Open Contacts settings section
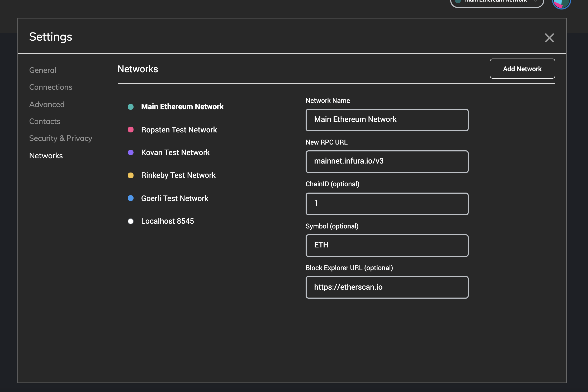588x392 pixels. tap(45, 121)
